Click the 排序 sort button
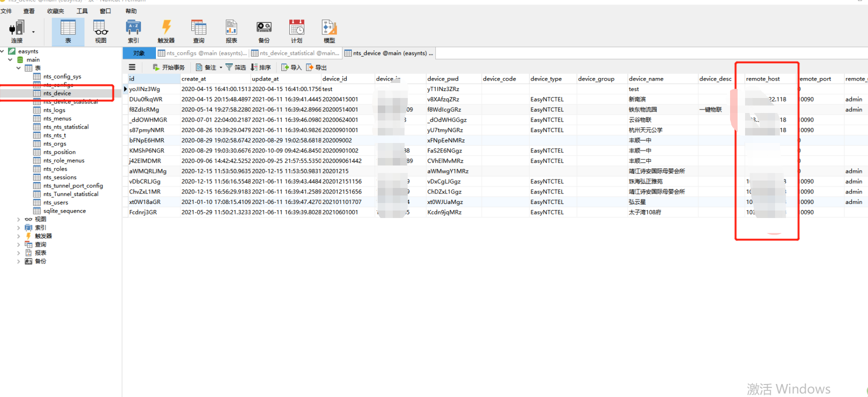This screenshot has width=868, height=397. (x=261, y=67)
